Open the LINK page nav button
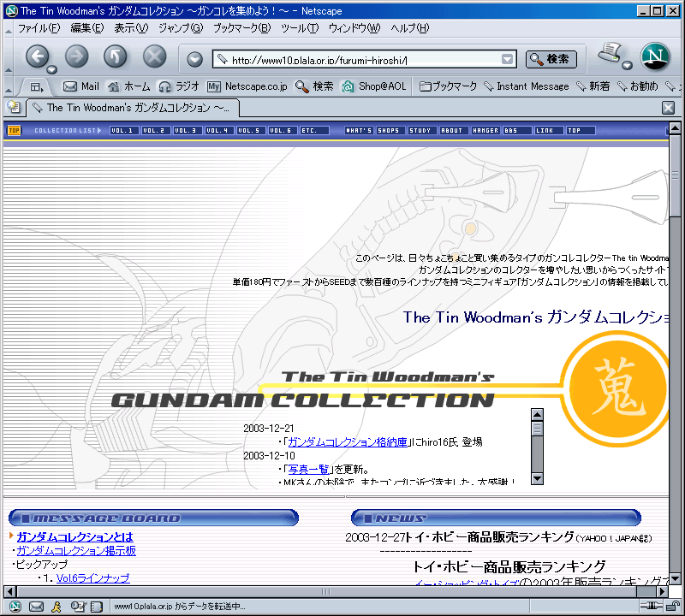685x616 pixels. pyautogui.click(x=549, y=131)
